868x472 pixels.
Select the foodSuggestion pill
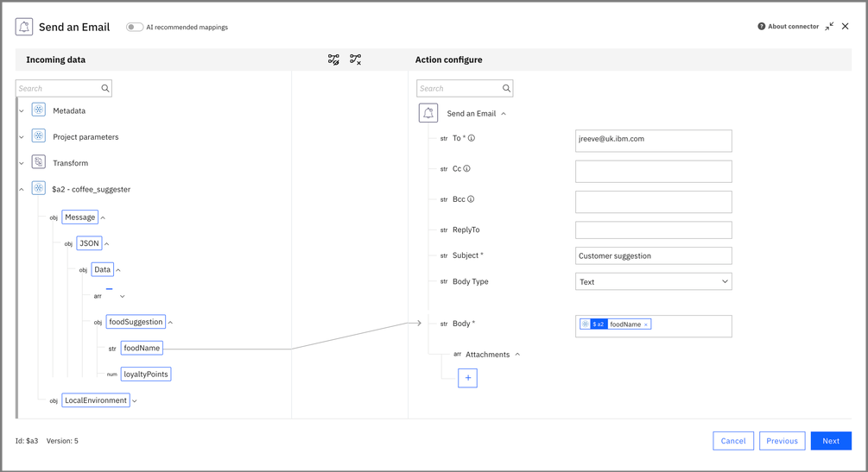pos(136,322)
